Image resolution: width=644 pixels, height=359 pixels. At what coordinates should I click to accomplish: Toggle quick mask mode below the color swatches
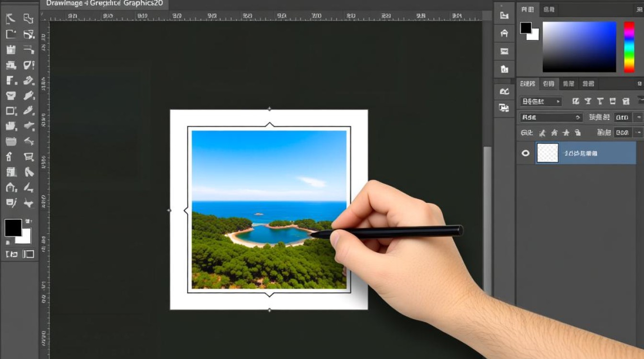12,254
